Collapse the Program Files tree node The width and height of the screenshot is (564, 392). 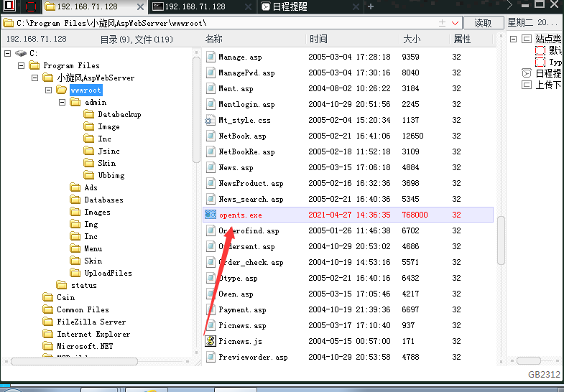[22, 66]
